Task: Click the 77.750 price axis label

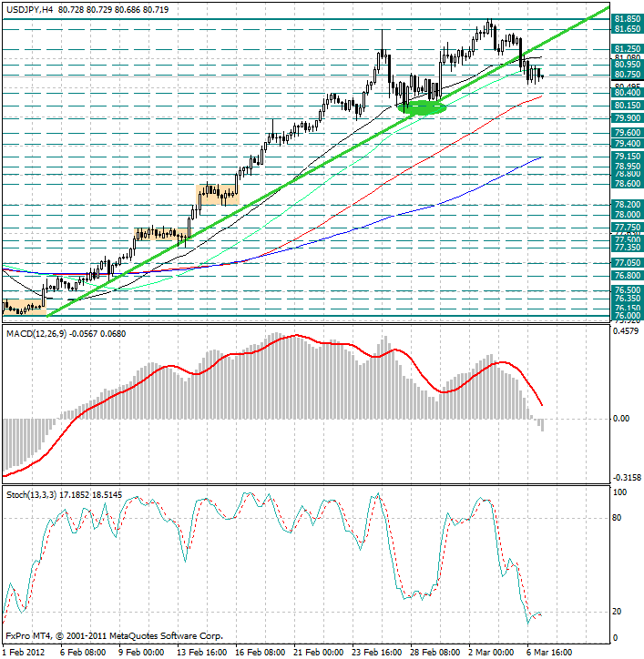Action: pos(628,228)
